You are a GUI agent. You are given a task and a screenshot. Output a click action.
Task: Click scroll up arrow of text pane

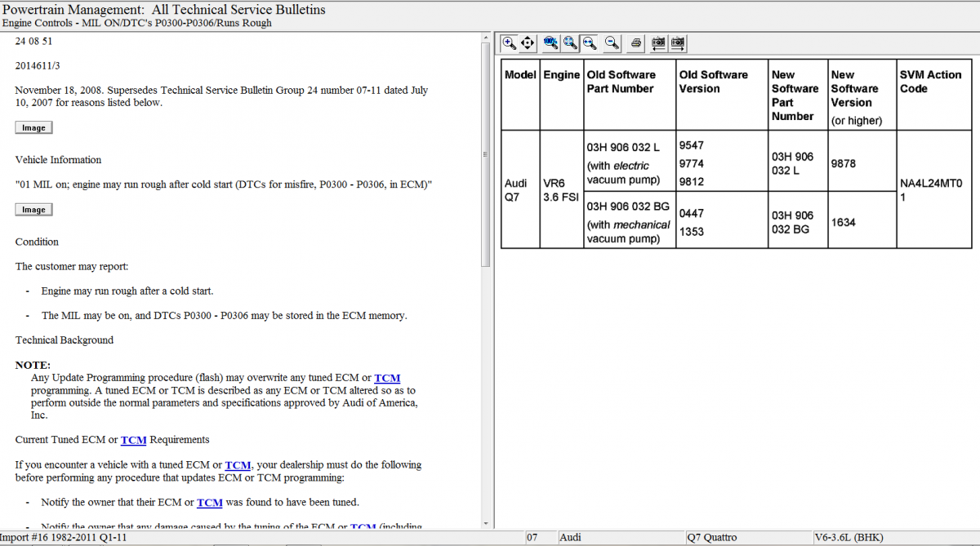(487, 38)
